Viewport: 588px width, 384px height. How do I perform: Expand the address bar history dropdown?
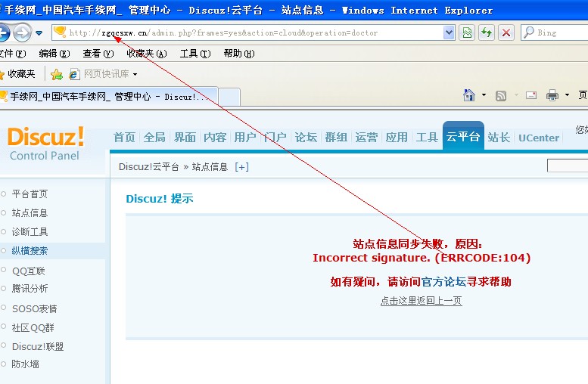point(449,33)
